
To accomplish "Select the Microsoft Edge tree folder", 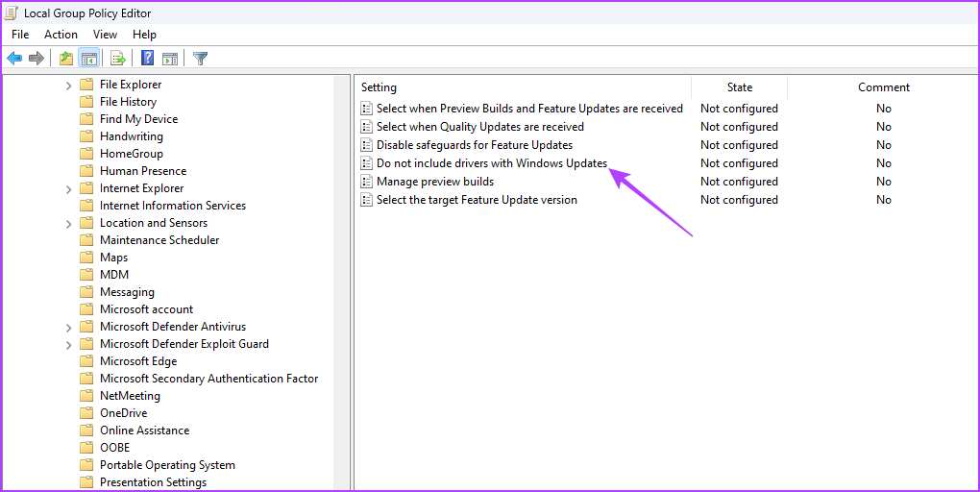I will pyautogui.click(x=137, y=361).
